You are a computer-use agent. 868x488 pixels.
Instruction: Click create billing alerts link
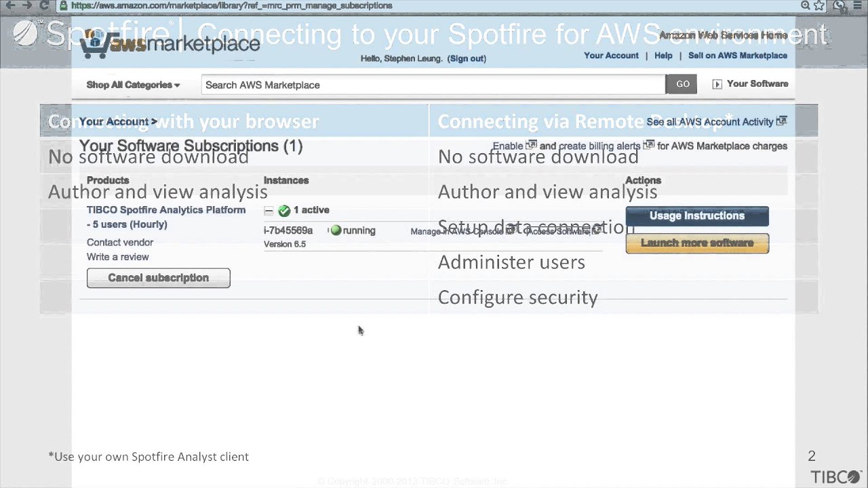599,146
